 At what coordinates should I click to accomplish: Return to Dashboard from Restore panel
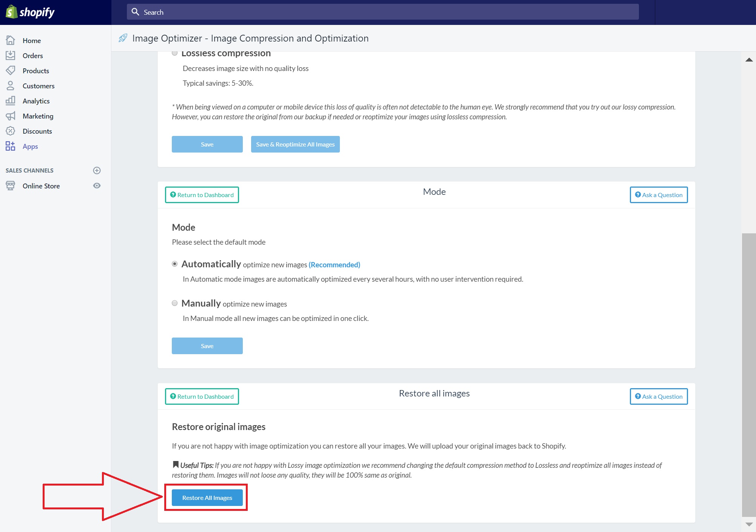(x=202, y=396)
